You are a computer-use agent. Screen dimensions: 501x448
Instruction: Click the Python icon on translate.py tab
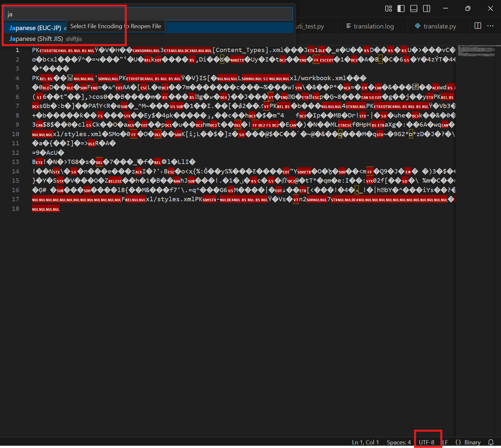pos(418,26)
